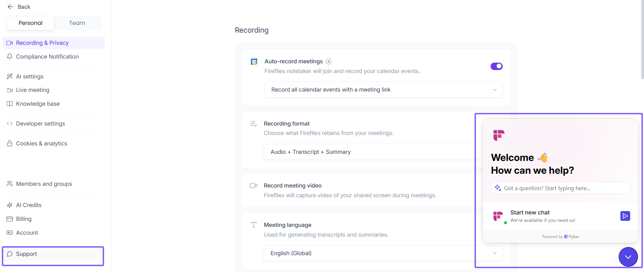Play the Auto-record meetings tutorial video icon

click(x=329, y=61)
